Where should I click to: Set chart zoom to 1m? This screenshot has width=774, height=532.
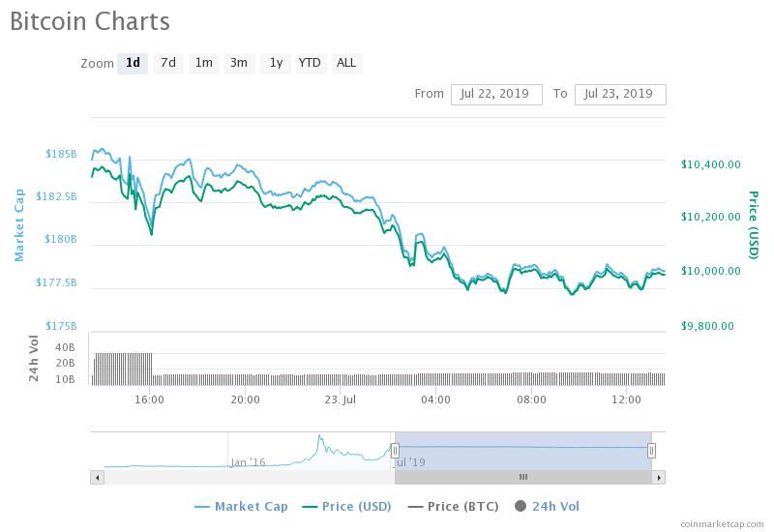(x=203, y=63)
